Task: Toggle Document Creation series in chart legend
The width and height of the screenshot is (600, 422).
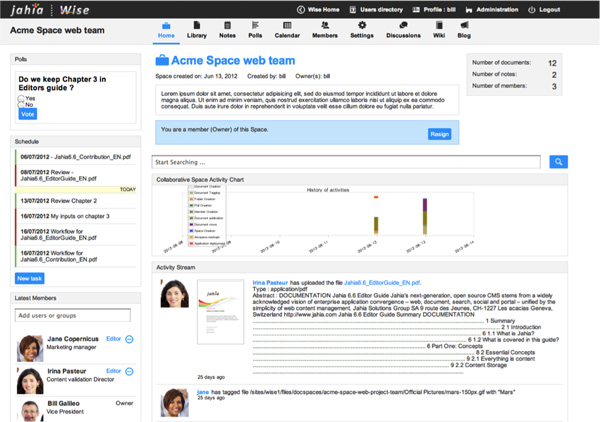Action: click(x=206, y=187)
